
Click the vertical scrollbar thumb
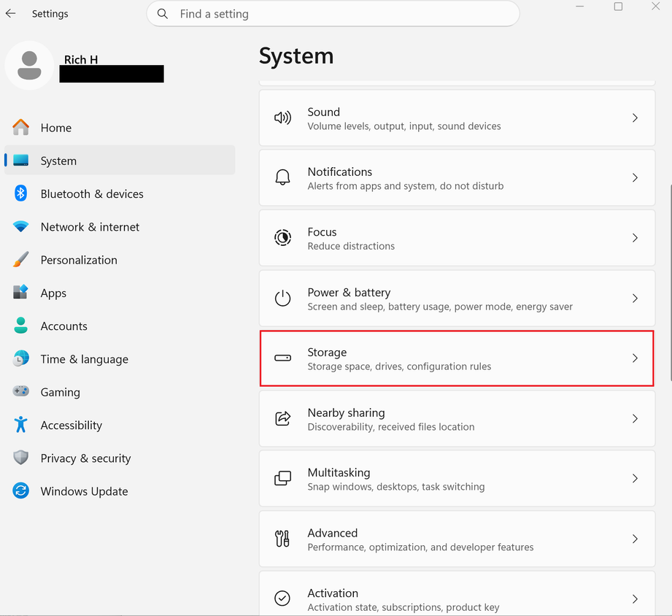click(671, 282)
